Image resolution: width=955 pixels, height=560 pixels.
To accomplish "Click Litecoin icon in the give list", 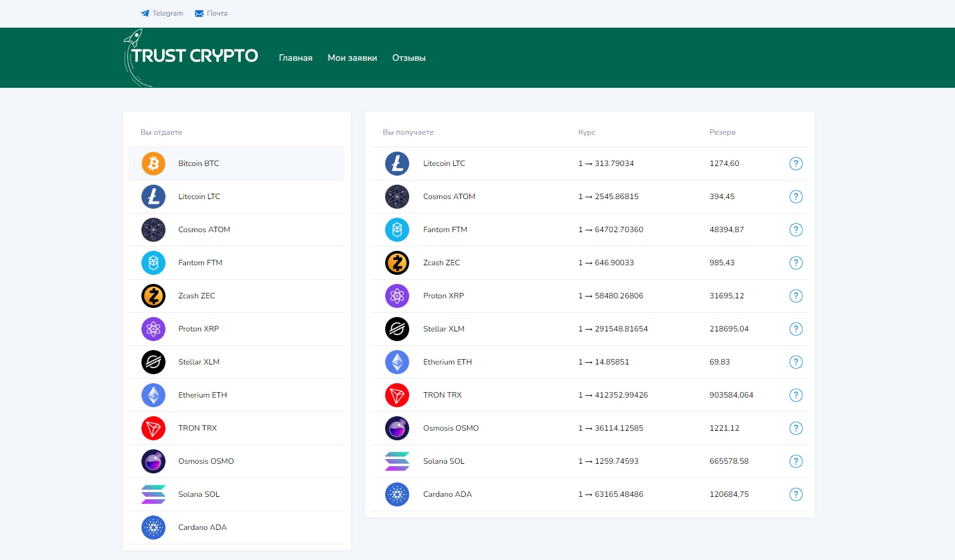I will 153,197.
